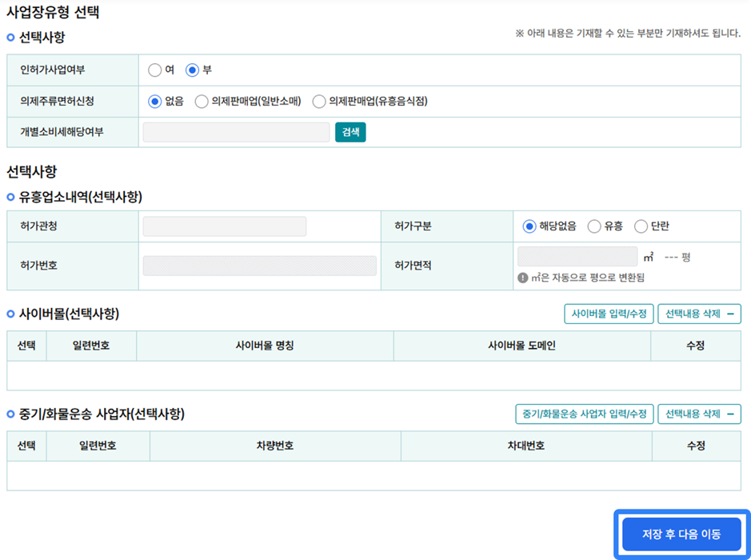Select '유흥' radio for 허가구분
This screenshot has height=560, width=751.
[x=594, y=226]
